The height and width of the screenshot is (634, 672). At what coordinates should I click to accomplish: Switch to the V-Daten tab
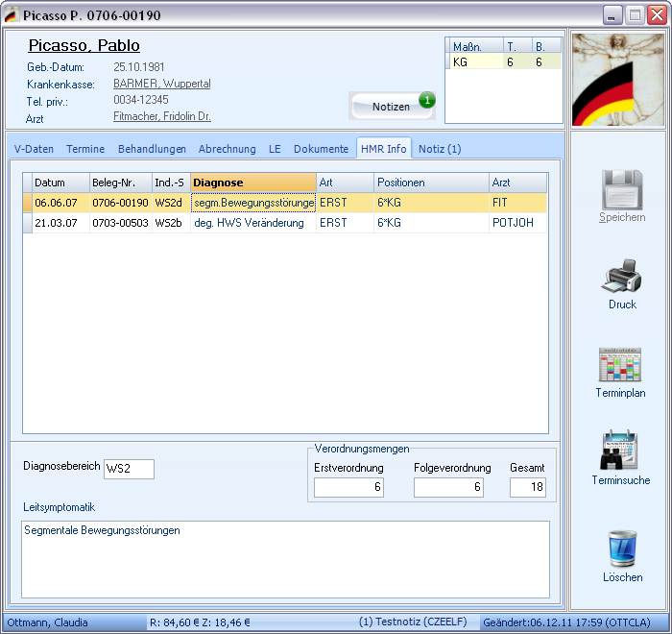coord(34,149)
